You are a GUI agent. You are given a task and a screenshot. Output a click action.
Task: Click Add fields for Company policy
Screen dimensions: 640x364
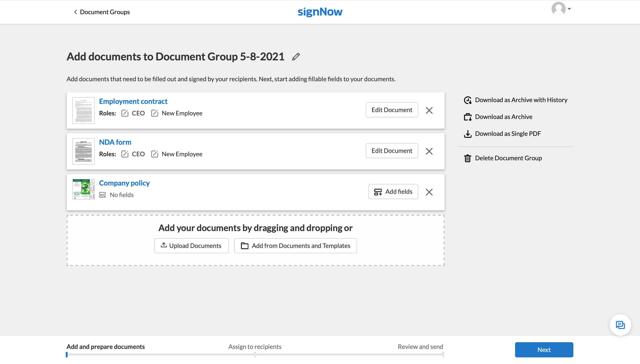393,192
